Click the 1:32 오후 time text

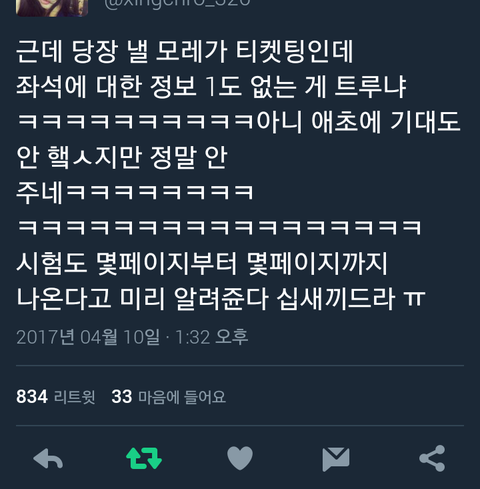point(212,337)
